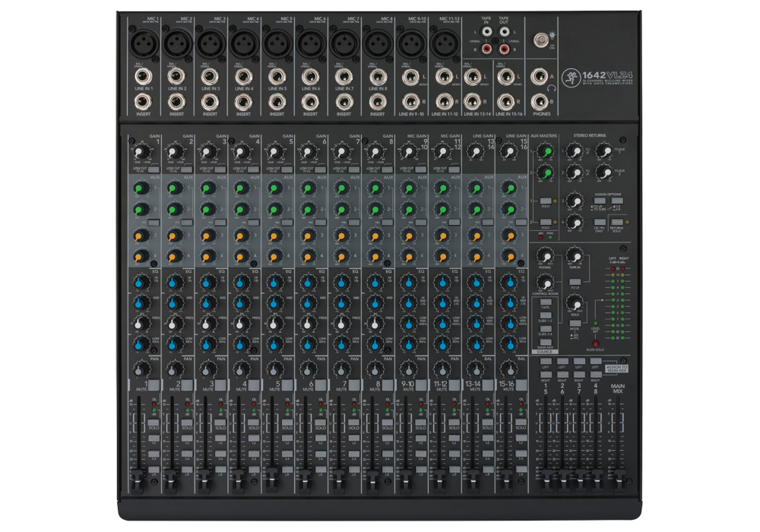Image resolution: width=760 pixels, height=532 pixels.
Task: Click the stereo return 3 knob
Action: pos(575,201)
